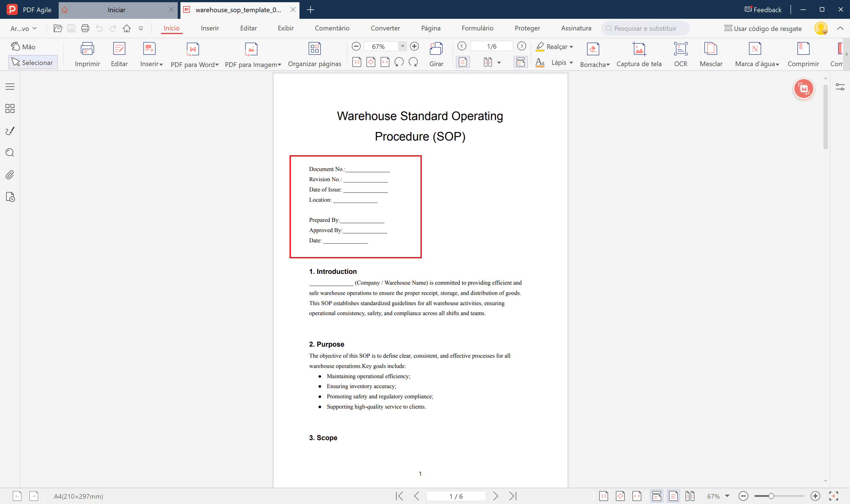Click the Feedback button
This screenshot has width=850, height=504.
click(763, 9)
